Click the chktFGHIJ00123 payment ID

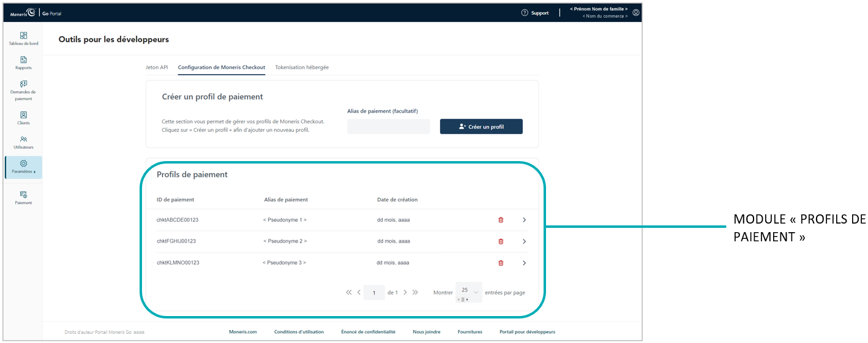tap(176, 241)
